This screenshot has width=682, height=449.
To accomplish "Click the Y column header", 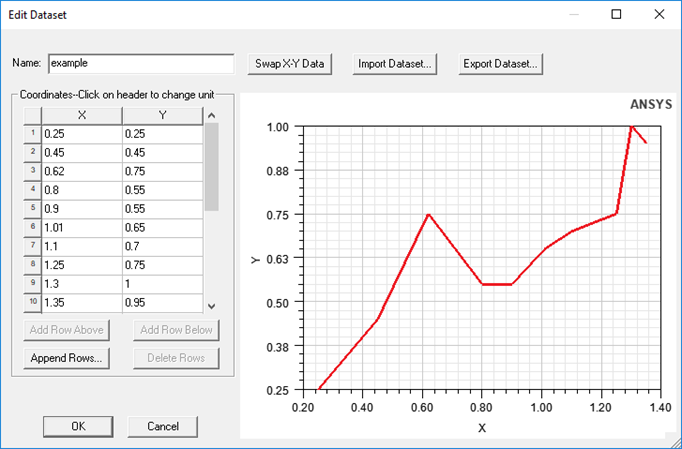I will point(163,116).
